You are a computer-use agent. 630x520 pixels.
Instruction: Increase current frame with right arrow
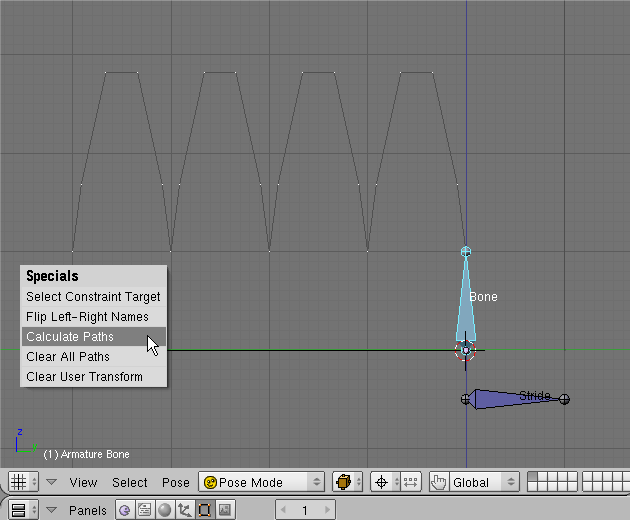327,510
